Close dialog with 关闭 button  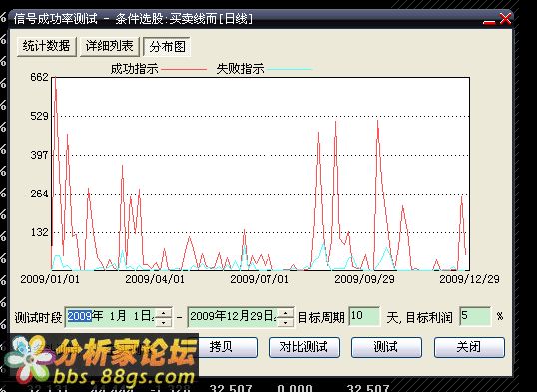pos(469,347)
